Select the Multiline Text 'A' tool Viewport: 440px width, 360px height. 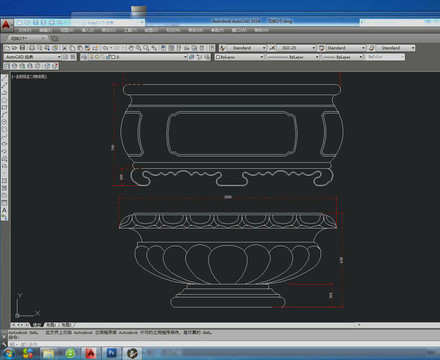point(4,210)
